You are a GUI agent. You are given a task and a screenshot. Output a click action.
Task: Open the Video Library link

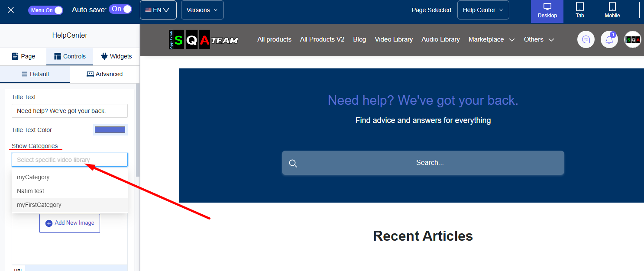(394, 39)
